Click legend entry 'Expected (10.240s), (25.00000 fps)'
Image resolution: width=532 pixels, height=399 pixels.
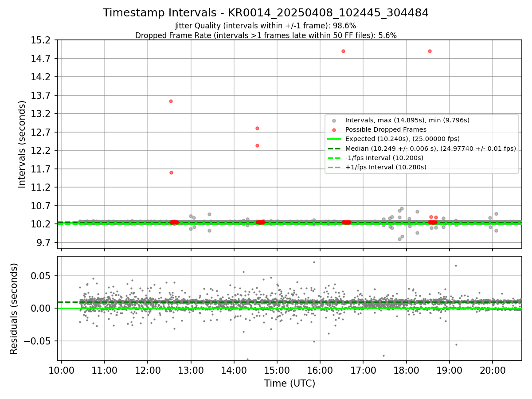coord(402,139)
